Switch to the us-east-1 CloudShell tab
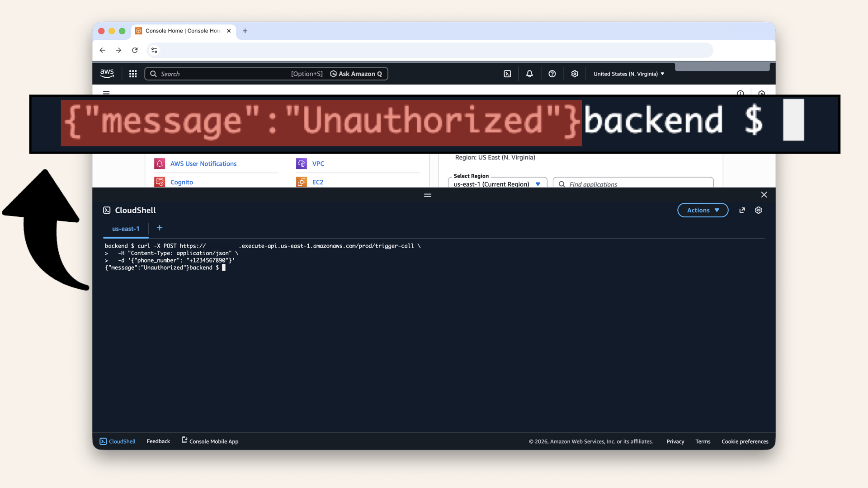The width and height of the screenshot is (868, 488). point(125,229)
